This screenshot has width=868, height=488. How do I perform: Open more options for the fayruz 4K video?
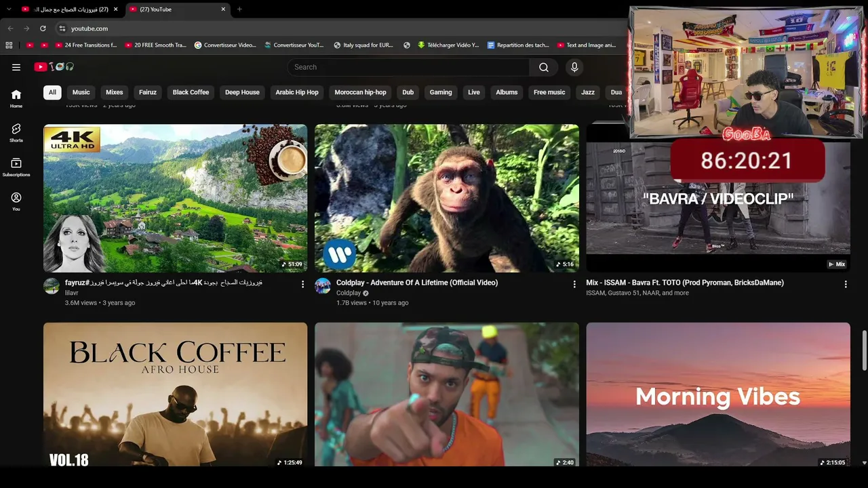click(303, 284)
